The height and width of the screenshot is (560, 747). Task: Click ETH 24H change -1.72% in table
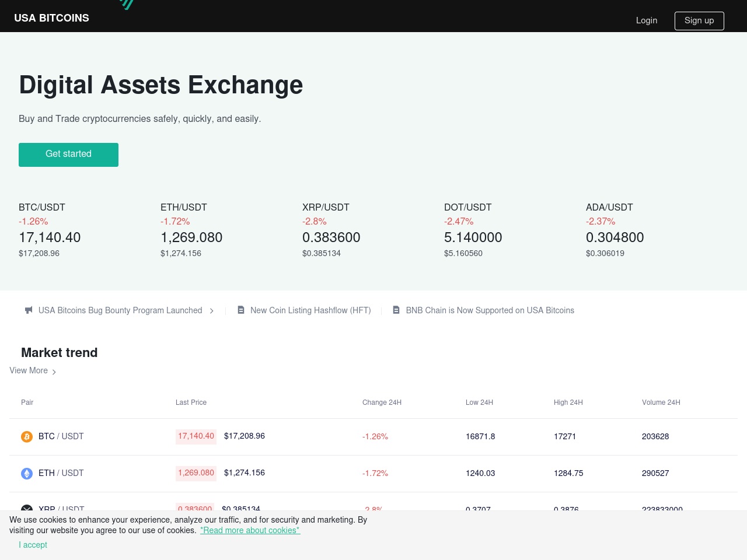click(x=375, y=474)
